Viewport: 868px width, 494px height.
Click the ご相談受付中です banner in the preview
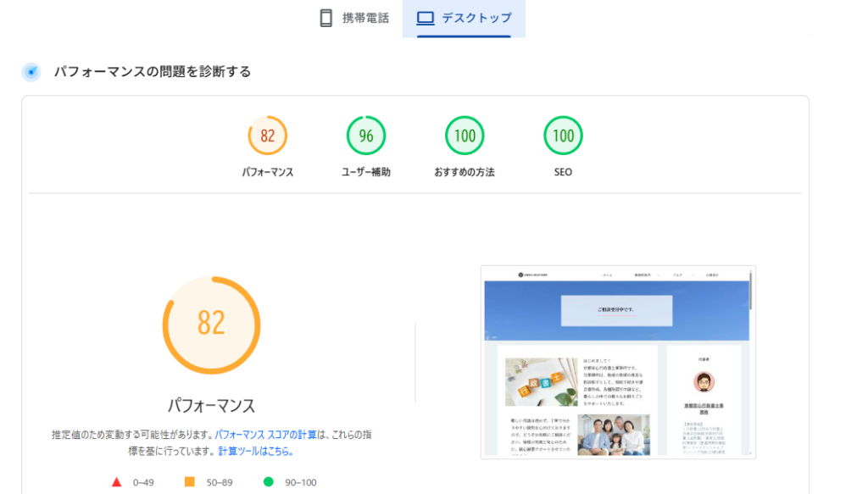pos(616,310)
